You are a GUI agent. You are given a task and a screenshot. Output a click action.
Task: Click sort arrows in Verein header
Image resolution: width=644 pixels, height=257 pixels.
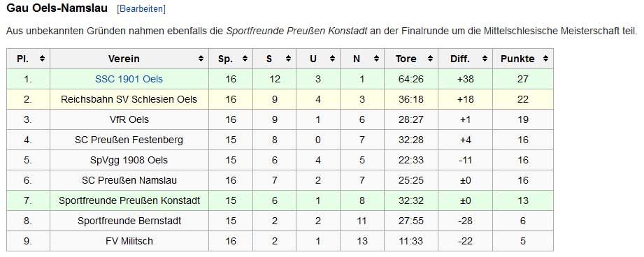[x=201, y=59]
